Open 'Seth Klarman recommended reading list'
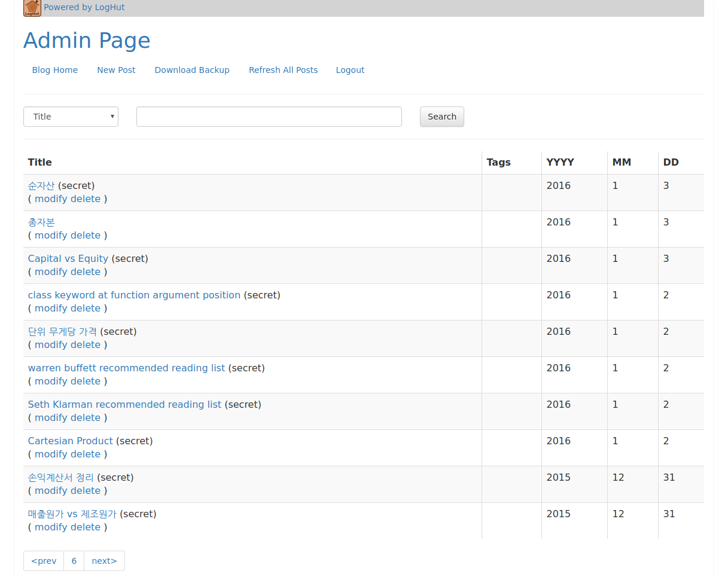The image size is (728, 577). pos(124,404)
